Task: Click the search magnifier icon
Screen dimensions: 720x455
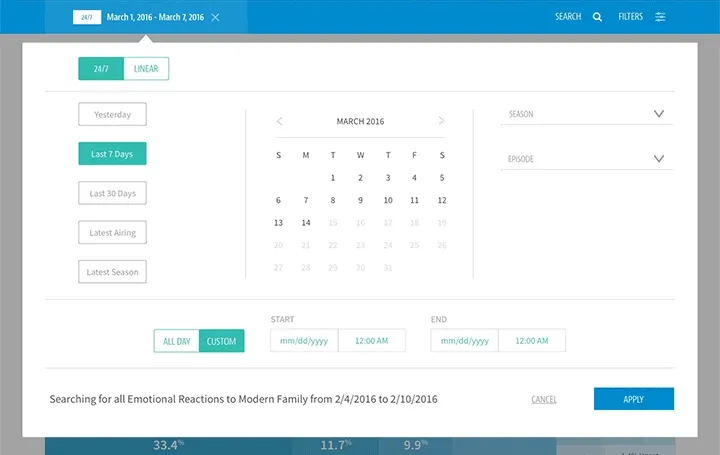Action: click(597, 17)
